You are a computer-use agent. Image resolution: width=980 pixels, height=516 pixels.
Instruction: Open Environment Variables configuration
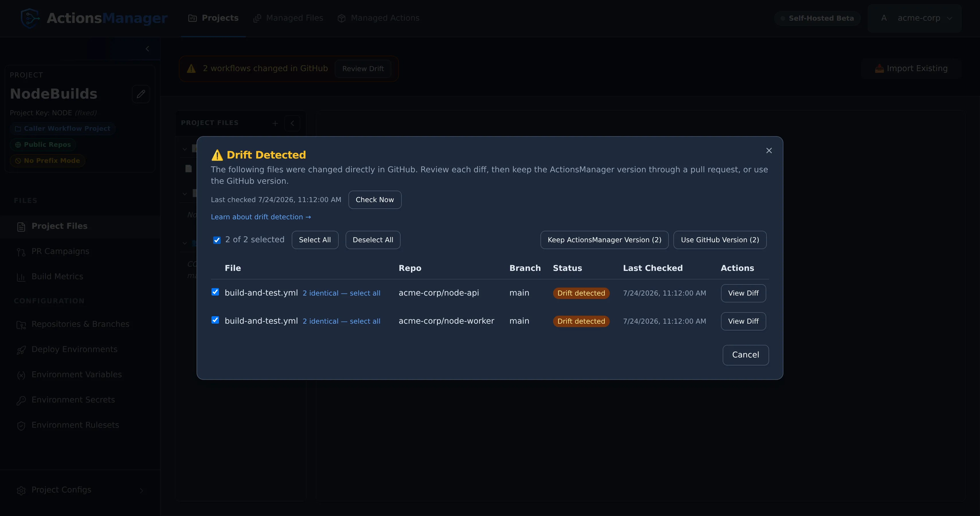(x=80, y=374)
